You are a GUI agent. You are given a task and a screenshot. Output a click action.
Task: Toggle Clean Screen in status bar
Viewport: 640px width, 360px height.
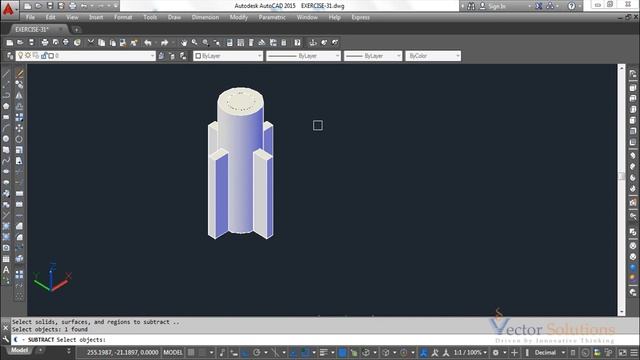(622, 352)
